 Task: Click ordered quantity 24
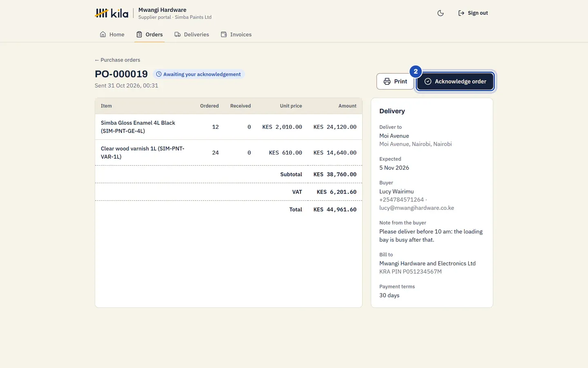click(x=216, y=153)
